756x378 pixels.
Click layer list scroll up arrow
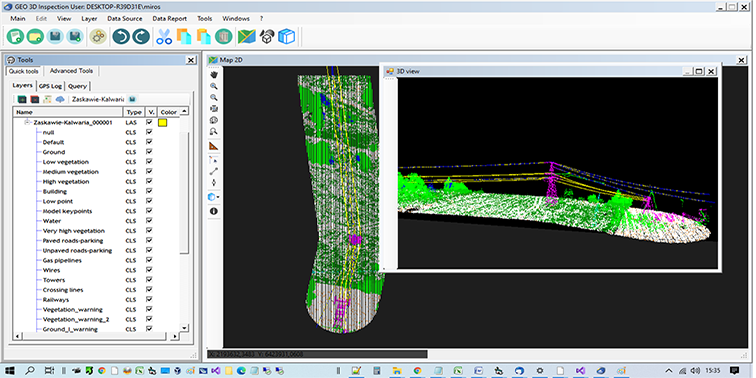point(184,111)
